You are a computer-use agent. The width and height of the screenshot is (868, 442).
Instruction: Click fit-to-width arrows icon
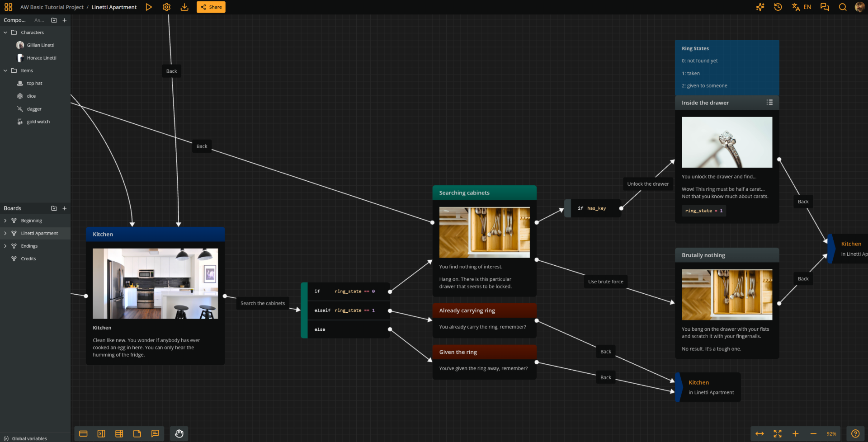759,433
